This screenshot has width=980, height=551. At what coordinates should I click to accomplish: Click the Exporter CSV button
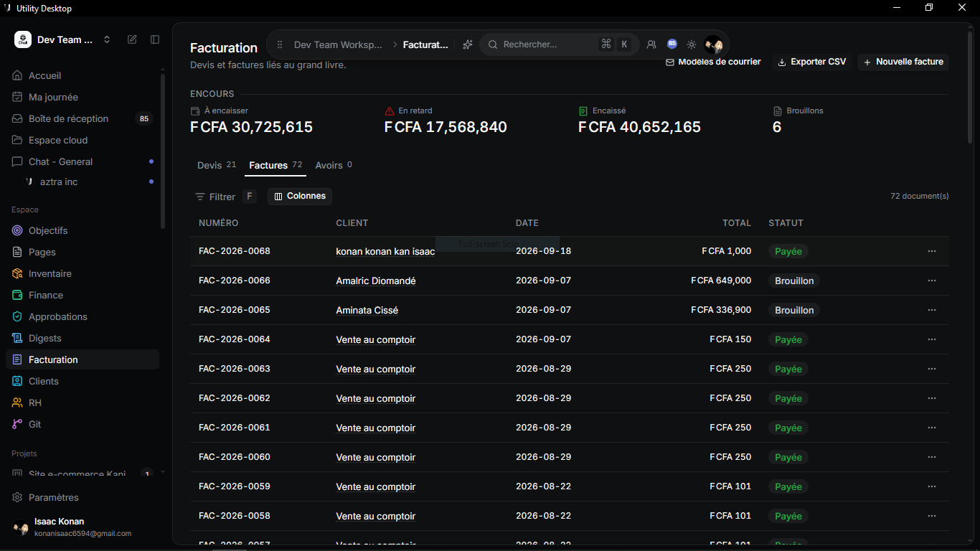point(812,62)
